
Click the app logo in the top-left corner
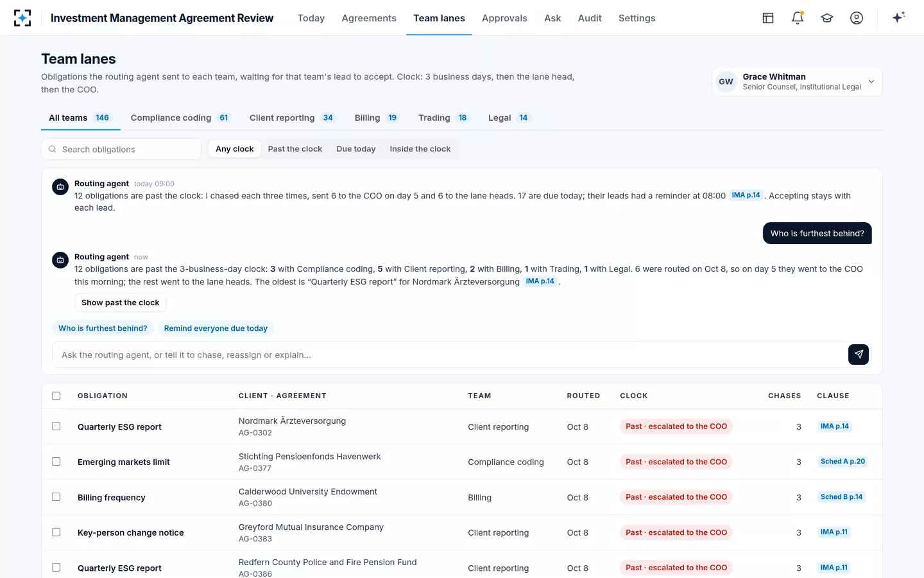[22, 18]
